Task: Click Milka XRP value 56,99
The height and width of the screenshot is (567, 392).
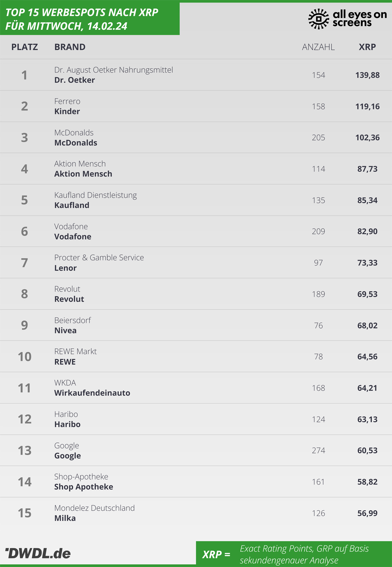Action: tap(367, 513)
